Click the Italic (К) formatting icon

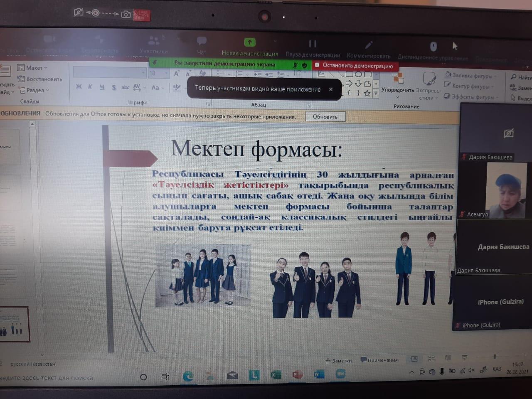coord(90,86)
